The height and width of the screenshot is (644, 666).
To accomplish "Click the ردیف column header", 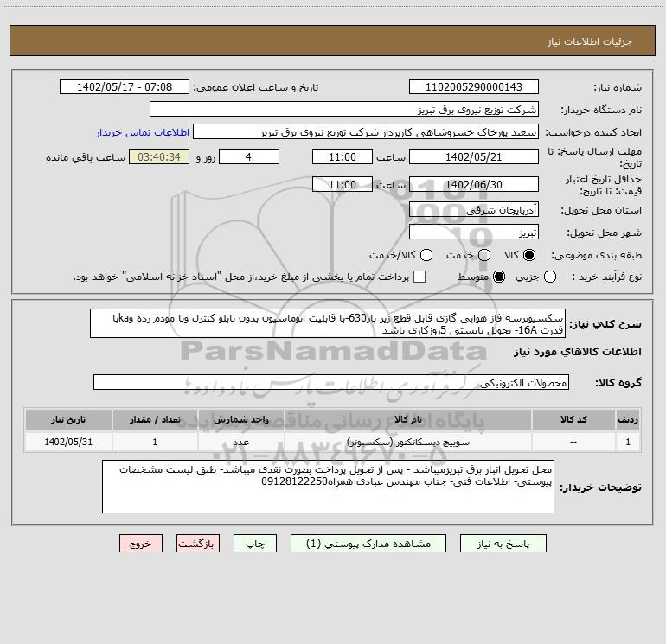I will click(x=628, y=419).
